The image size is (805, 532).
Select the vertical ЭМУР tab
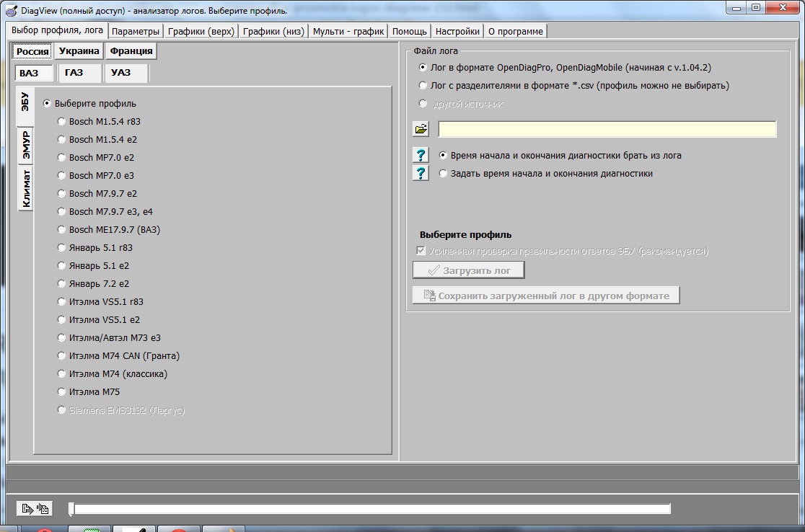coord(26,145)
